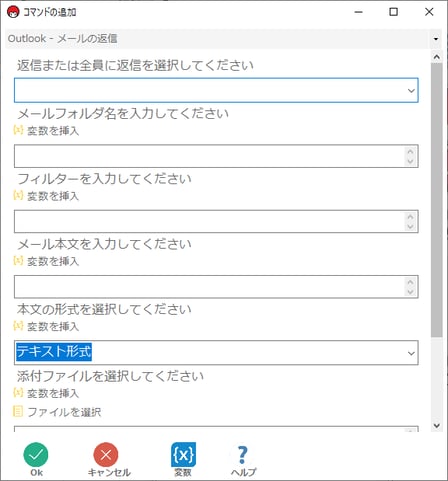Image resolution: width=448 pixels, height=481 pixels.
Task: Open the 変数 {x} variables icon
Action: point(183,455)
